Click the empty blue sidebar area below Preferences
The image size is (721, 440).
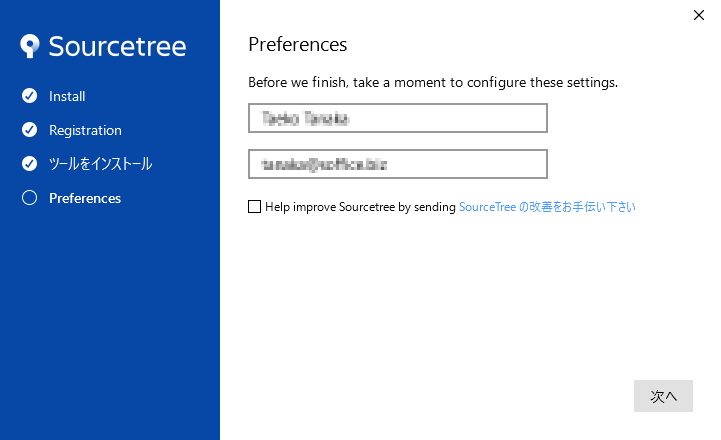110,320
